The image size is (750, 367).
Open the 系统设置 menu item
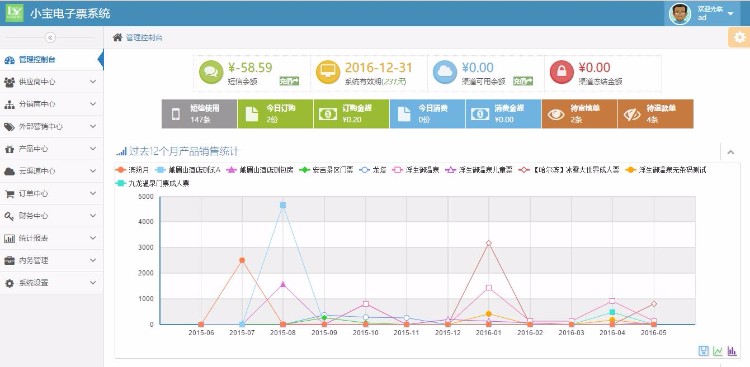point(52,283)
